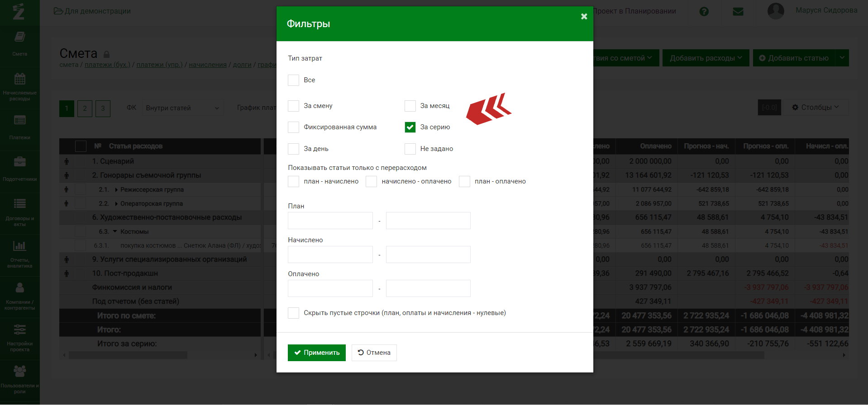
Task: Open the Смета sidebar icon
Action: (19, 37)
